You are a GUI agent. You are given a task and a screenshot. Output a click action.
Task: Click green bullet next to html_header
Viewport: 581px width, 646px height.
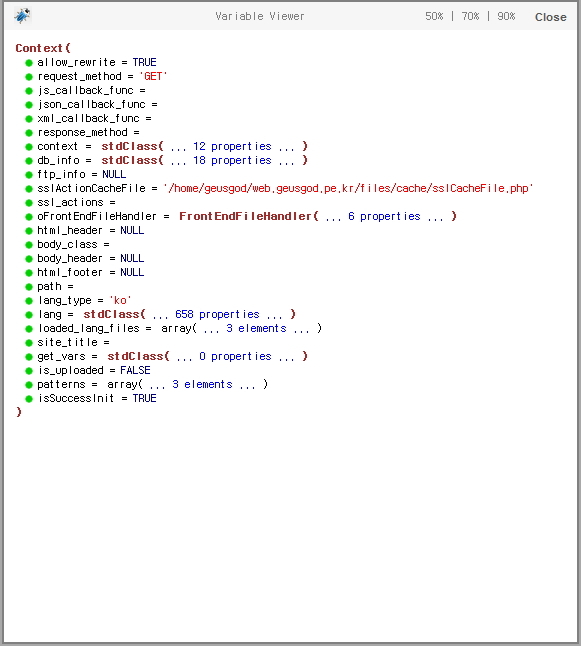pos(29,231)
